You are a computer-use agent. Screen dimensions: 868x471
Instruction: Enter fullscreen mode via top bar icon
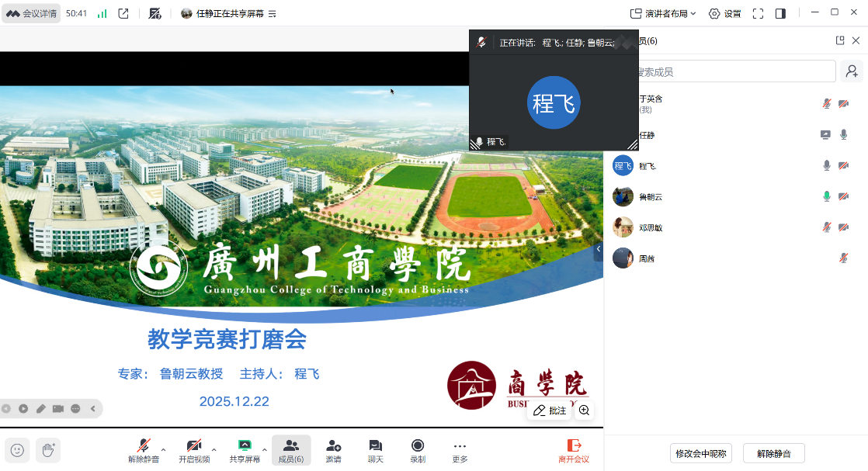(758, 13)
